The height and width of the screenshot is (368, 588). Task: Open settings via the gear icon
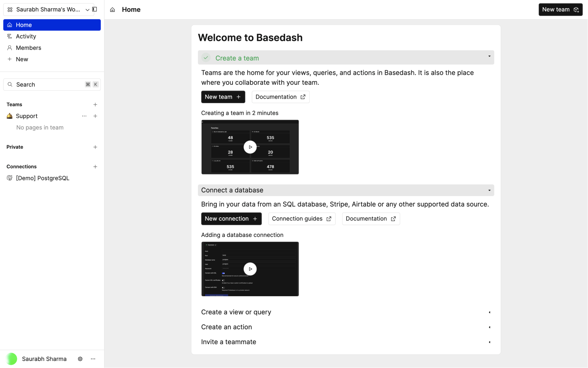click(x=80, y=359)
